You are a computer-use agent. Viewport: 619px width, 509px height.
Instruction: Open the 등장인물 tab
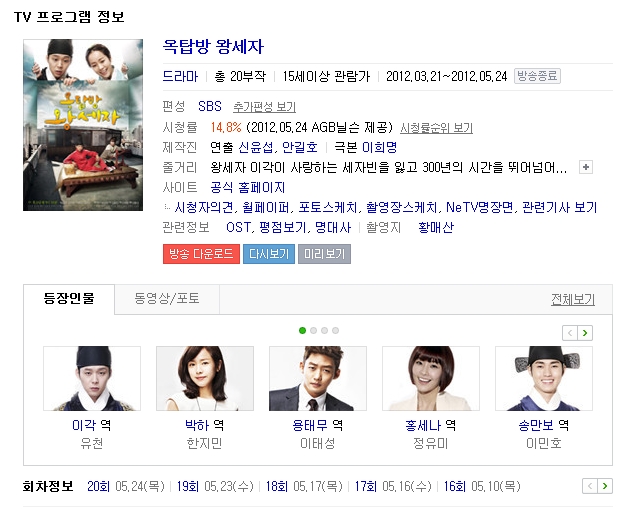point(69,299)
